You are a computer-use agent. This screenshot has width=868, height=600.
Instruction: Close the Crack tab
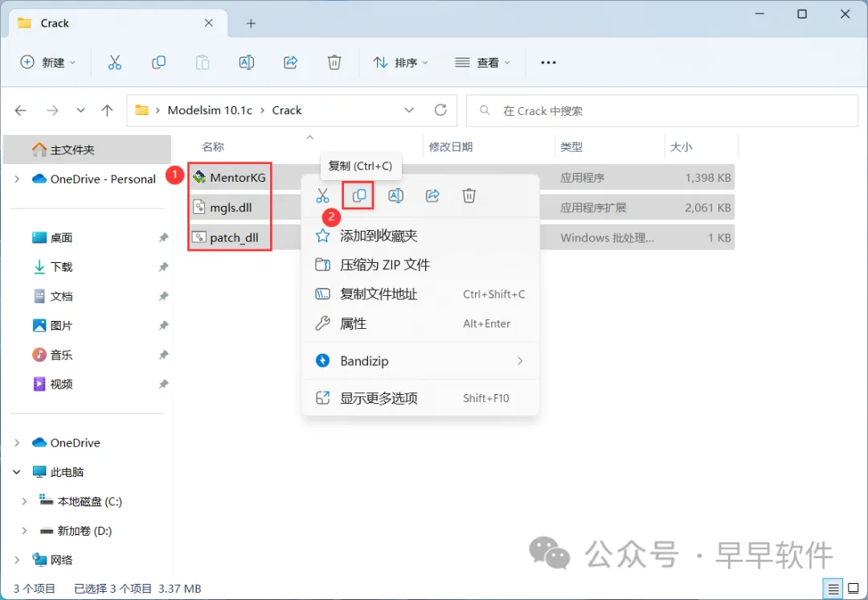[209, 23]
